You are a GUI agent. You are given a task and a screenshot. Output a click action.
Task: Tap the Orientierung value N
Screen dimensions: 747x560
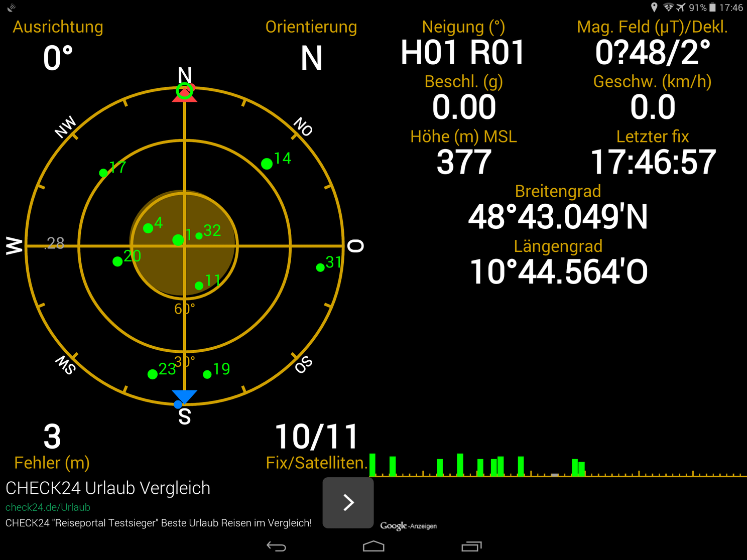point(311,58)
